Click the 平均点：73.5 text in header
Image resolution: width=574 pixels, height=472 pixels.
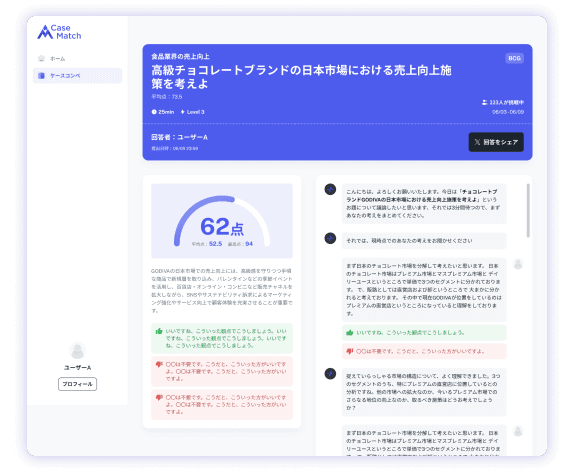point(167,97)
